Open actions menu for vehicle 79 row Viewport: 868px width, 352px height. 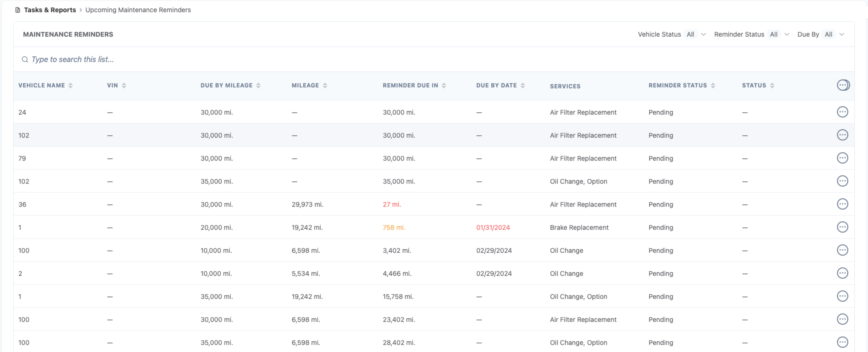(x=842, y=158)
